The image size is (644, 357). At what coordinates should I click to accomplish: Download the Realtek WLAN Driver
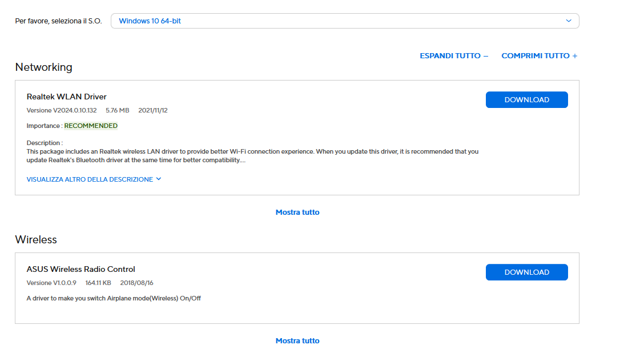526,100
